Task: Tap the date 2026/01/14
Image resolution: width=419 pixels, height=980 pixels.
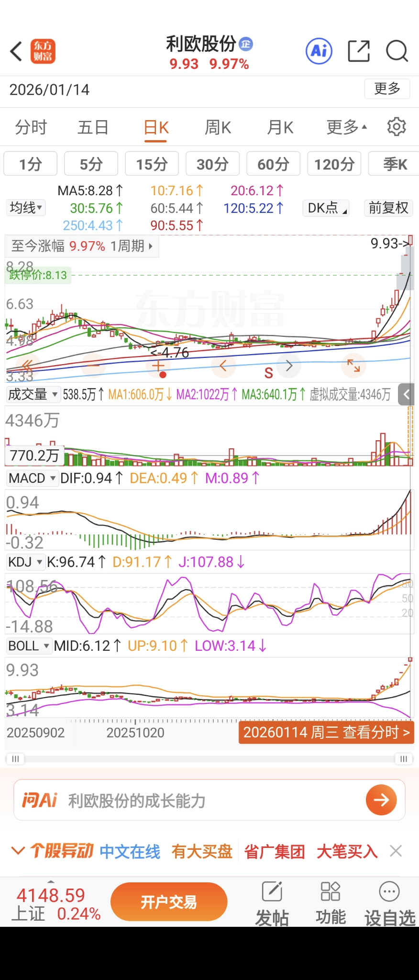Action: 49,89
